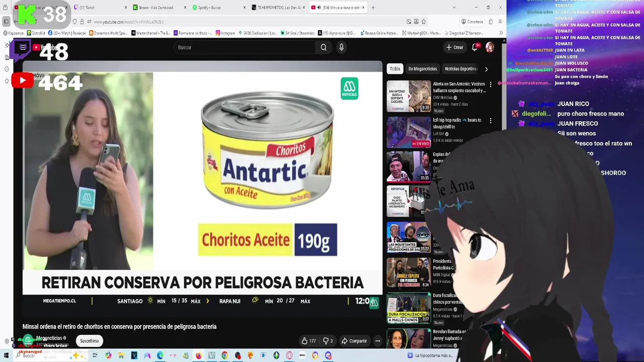Open the Dura fiscalización malls chinos thumbnail
Screen dimensions: 644x362
point(409,308)
